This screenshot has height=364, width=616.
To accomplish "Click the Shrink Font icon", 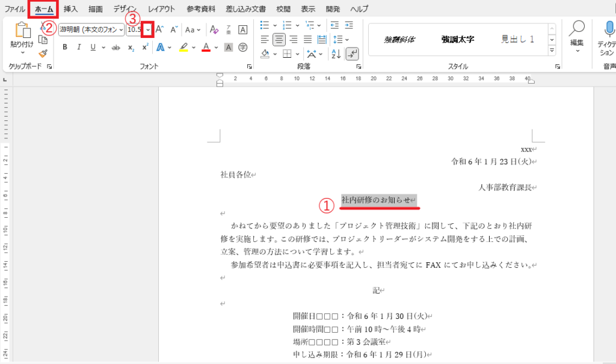I will point(174,29).
